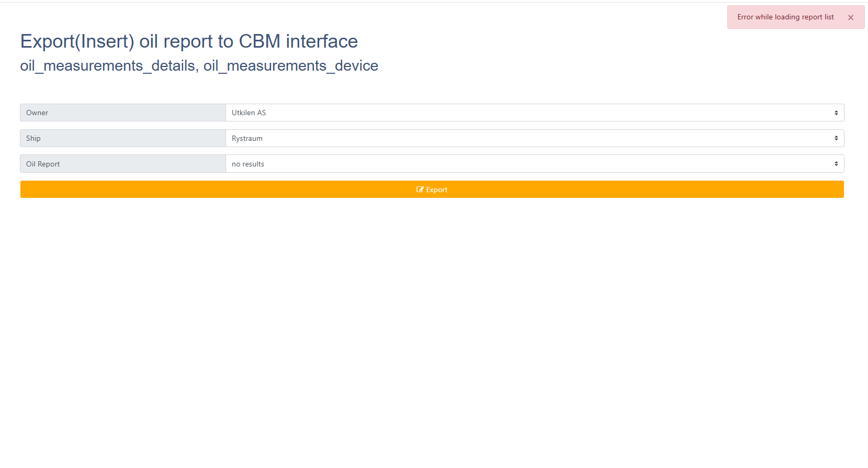
Task: Click 'oil_measurements_details' in the subtitle
Action: tap(108, 66)
